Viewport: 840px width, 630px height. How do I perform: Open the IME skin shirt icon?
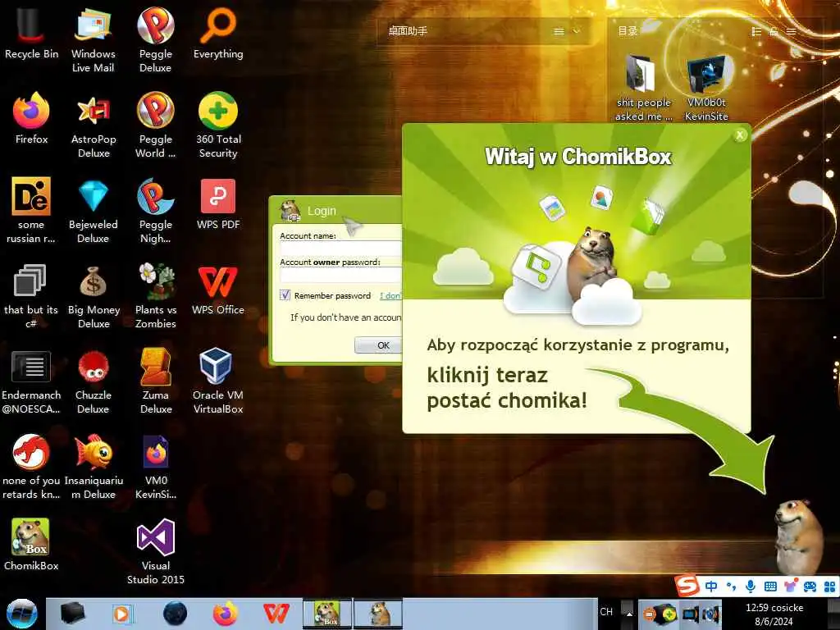pyautogui.click(x=790, y=586)
